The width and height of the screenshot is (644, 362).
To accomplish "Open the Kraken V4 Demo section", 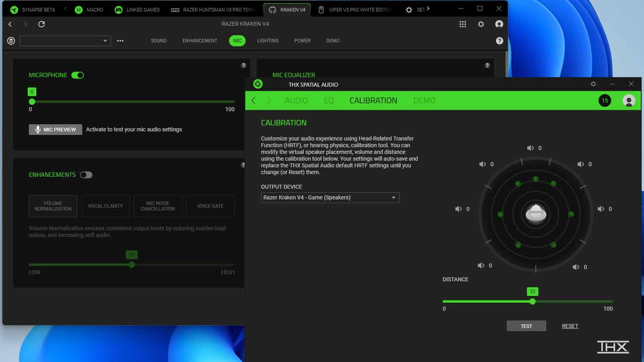I will pos(333,40).
